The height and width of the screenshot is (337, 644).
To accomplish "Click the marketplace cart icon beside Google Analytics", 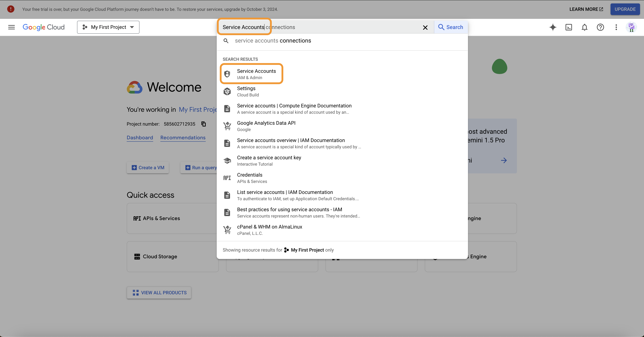I will [227, 126].
